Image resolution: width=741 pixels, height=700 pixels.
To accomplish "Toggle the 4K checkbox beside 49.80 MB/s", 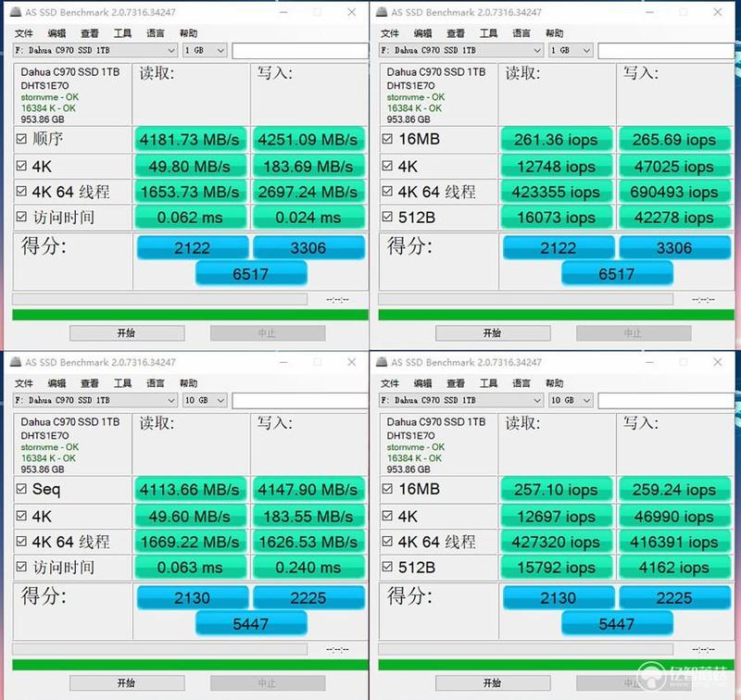I will (21, 166).
